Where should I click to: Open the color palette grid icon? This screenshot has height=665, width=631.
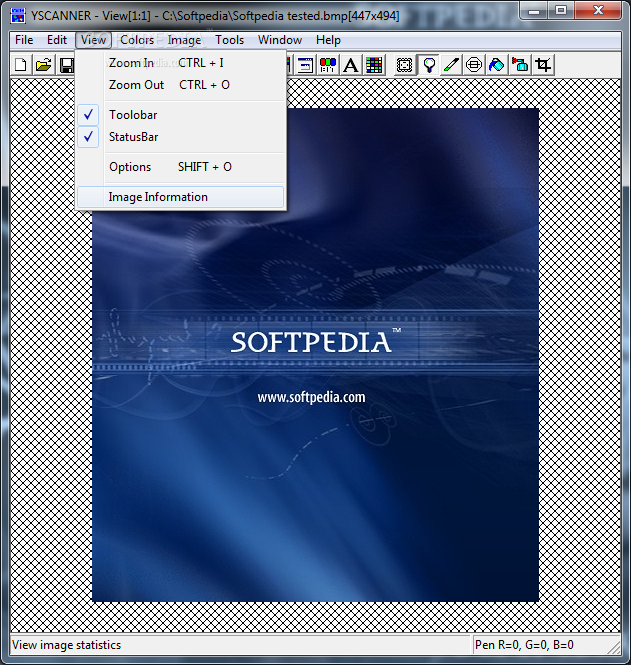374,65
